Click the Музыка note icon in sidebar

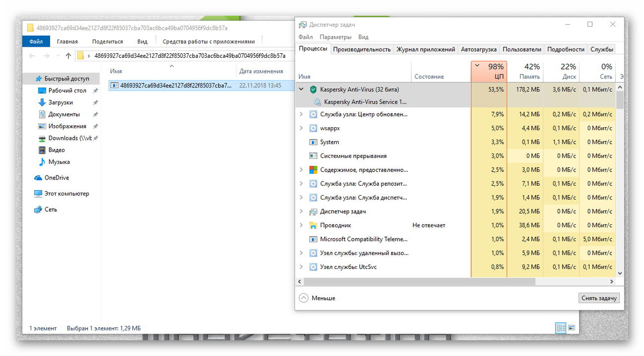[42, 162]
